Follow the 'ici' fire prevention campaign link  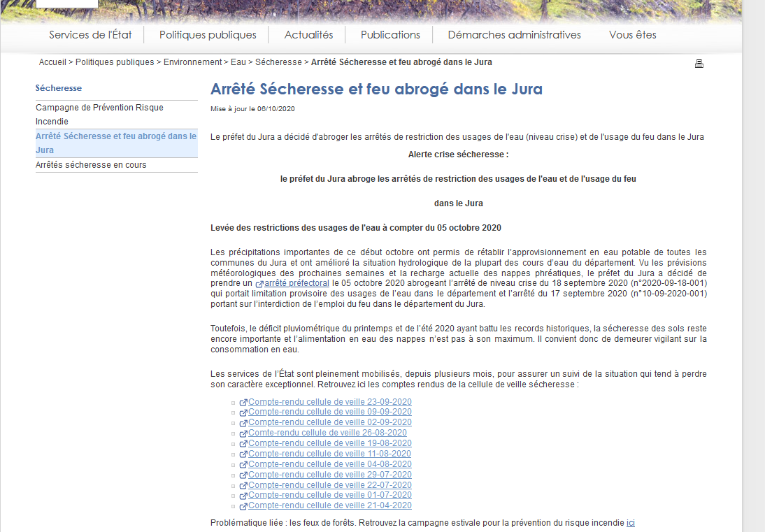(x=630, y=523)
